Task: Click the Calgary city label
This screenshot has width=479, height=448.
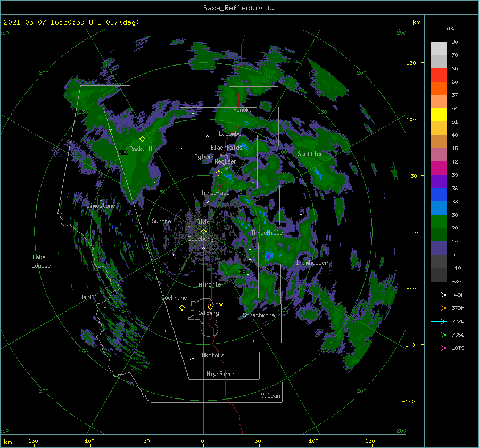Action: (x=208, y=313)
